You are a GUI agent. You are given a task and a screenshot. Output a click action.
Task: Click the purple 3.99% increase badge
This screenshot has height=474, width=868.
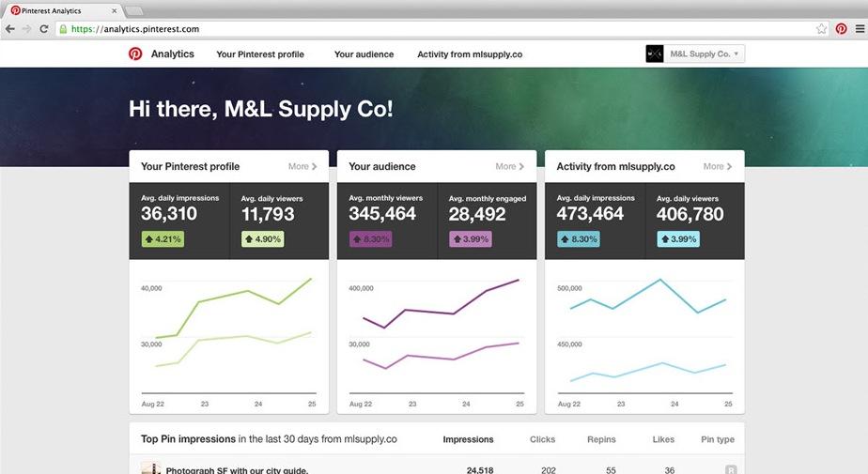pos(471,239)
